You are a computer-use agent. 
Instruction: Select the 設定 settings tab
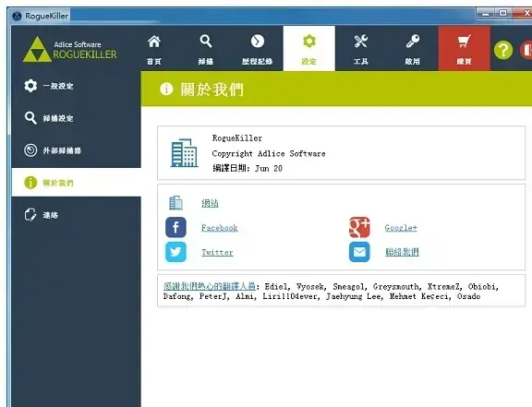coord(309,49)
